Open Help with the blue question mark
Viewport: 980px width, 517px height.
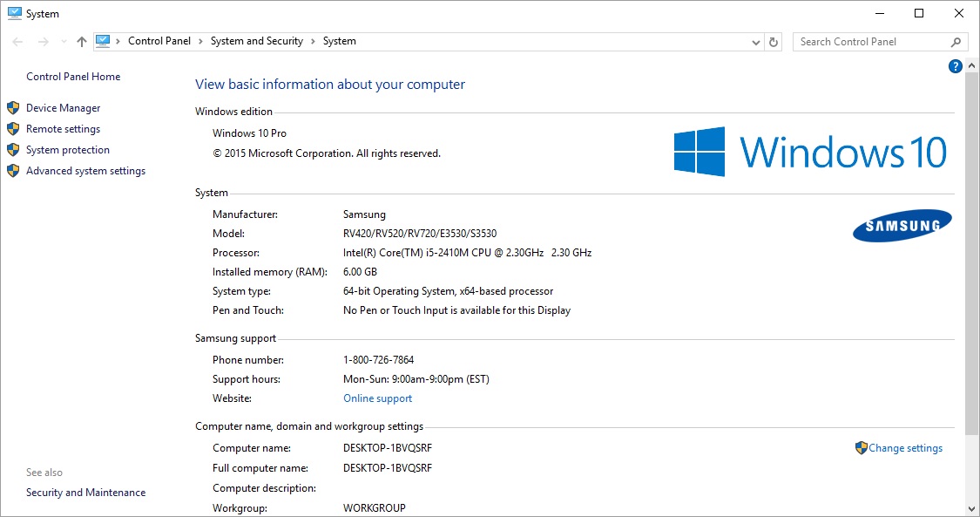click(955, 67)
